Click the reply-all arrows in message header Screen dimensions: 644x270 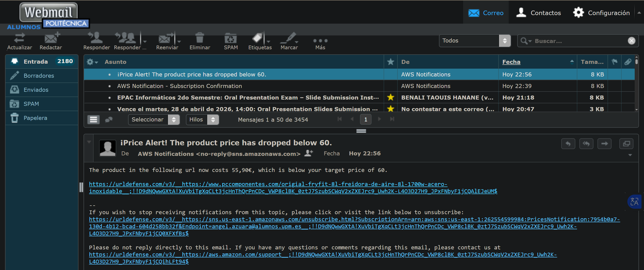(586, 144)
